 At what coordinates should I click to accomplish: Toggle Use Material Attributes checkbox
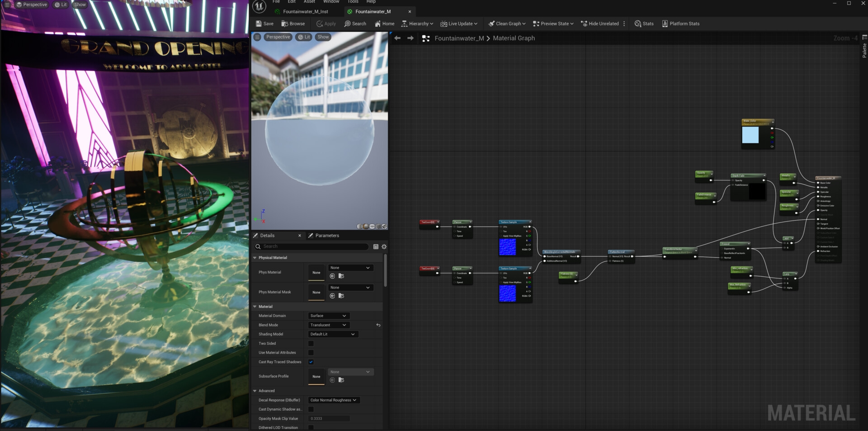pos(311,353)
